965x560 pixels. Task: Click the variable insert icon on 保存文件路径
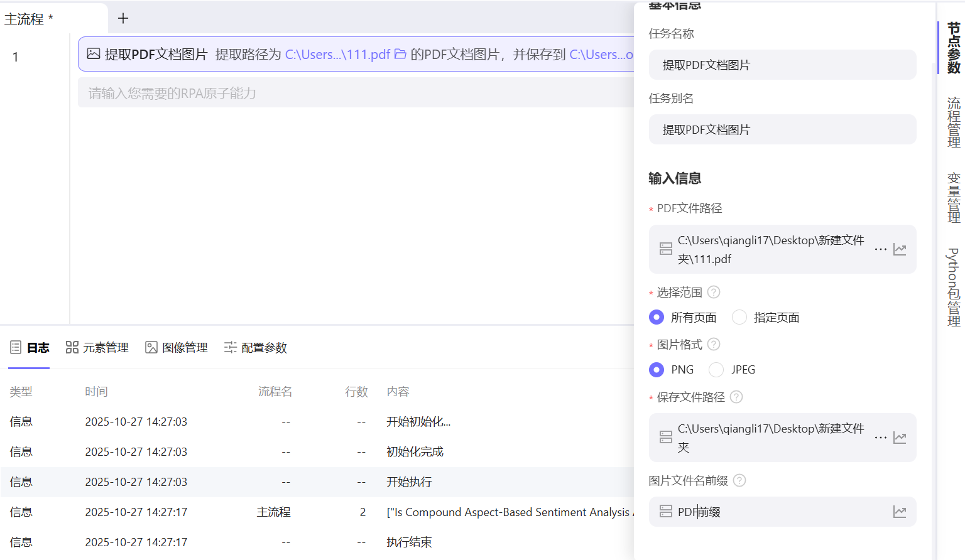[900, 438]
